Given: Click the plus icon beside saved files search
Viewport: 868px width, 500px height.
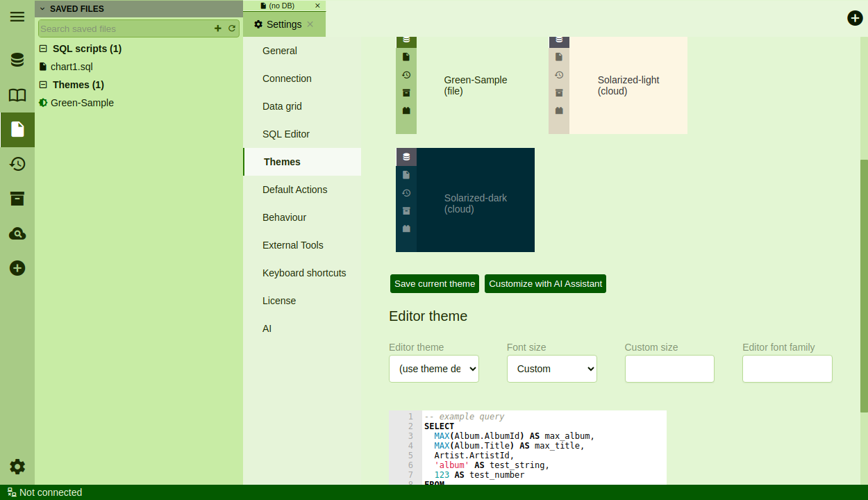Looking at the screenshot, I should (x=218, y=28).
